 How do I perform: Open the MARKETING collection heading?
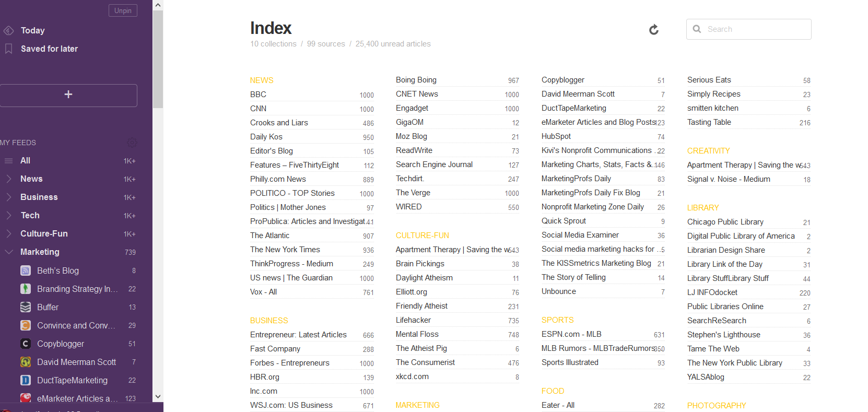[418, 405]
